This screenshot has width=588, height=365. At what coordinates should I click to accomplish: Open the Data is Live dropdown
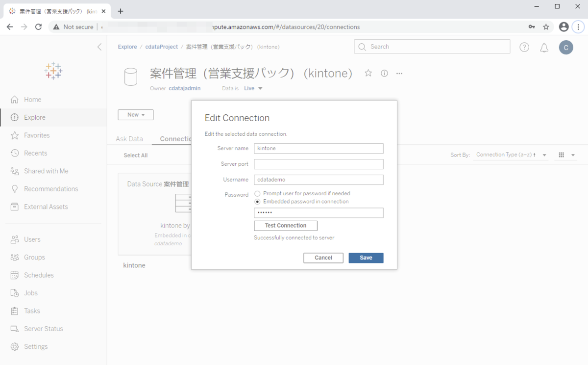coord(253,88)
